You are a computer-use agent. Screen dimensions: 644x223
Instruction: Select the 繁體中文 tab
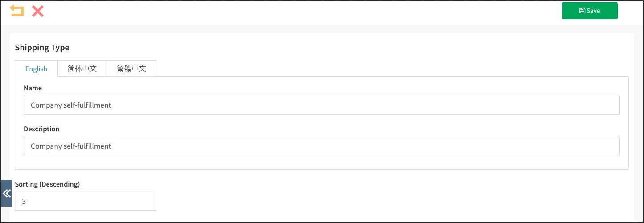tap(131, 69)
